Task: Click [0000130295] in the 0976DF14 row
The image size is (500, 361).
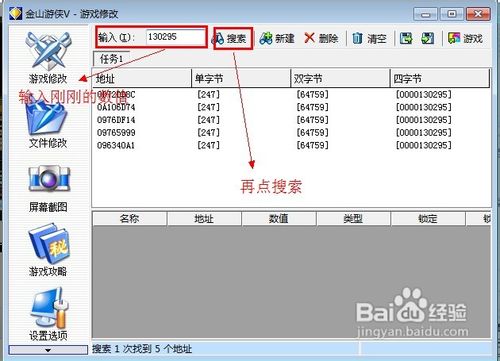Action: coord(424,120)
